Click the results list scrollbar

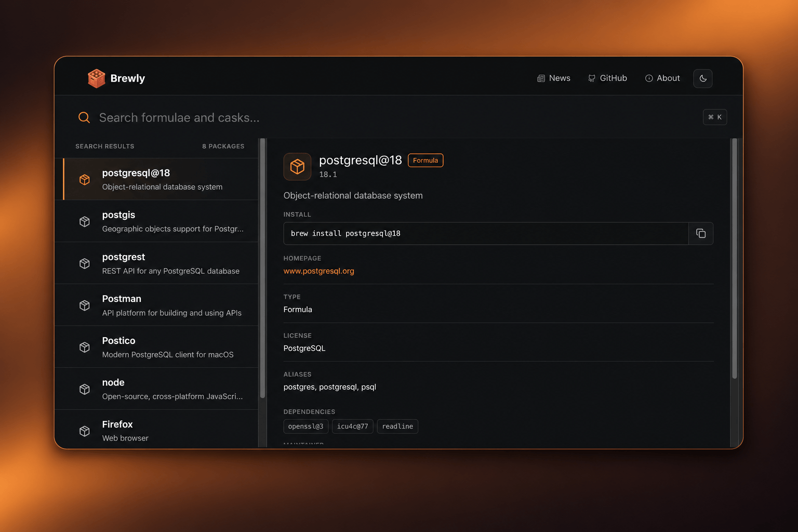262,268
